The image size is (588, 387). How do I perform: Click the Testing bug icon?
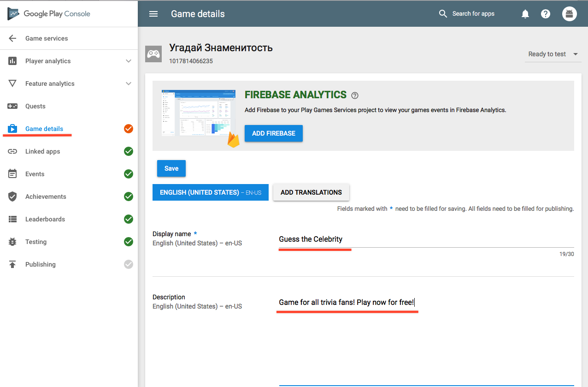tap(12, 242)
